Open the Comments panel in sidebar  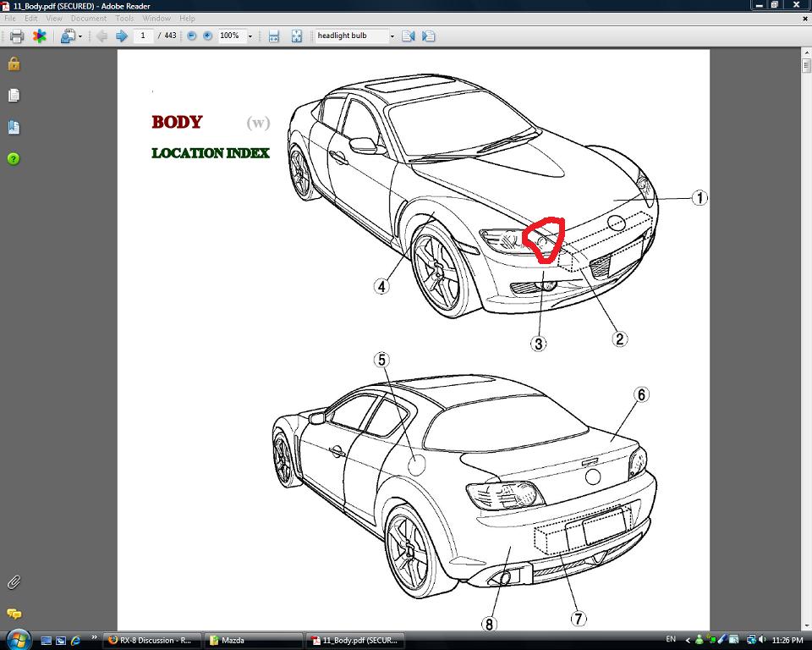[14, 614]
